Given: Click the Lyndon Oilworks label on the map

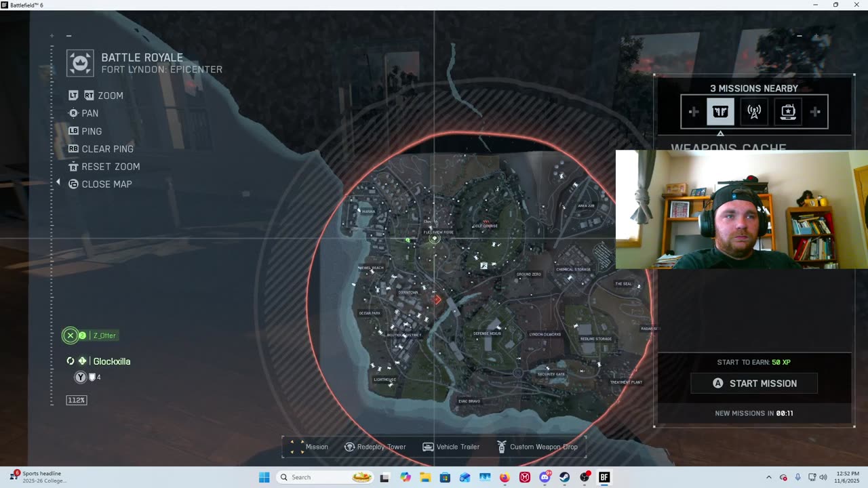Looking at the screenshot, I should (545, 334).
